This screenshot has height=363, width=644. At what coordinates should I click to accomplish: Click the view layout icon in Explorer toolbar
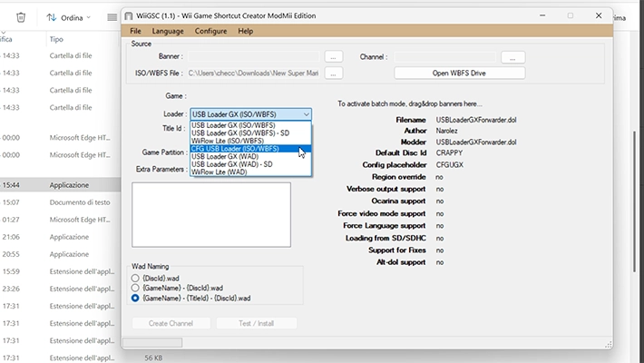pyautogui.click(x=112, y=17)
